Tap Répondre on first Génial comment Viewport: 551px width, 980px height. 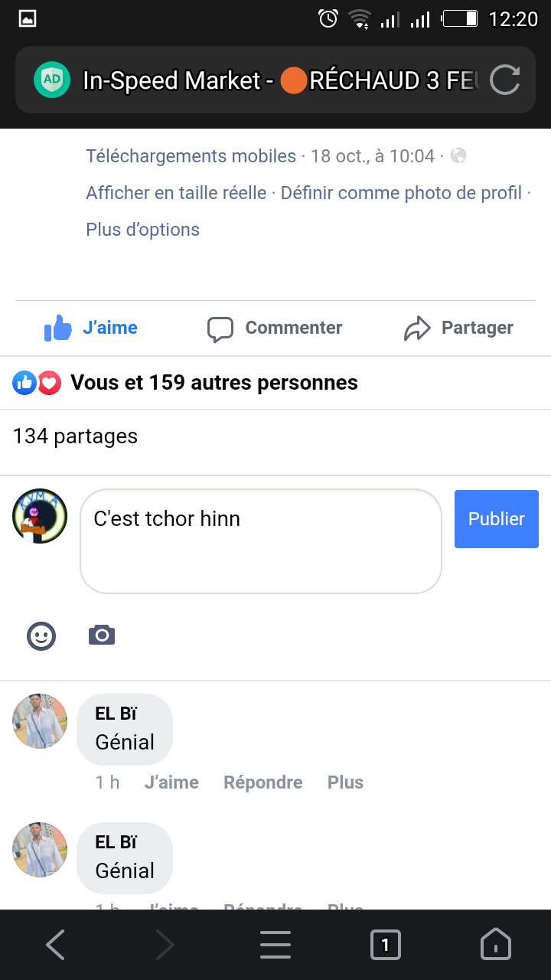click(262, 782)
